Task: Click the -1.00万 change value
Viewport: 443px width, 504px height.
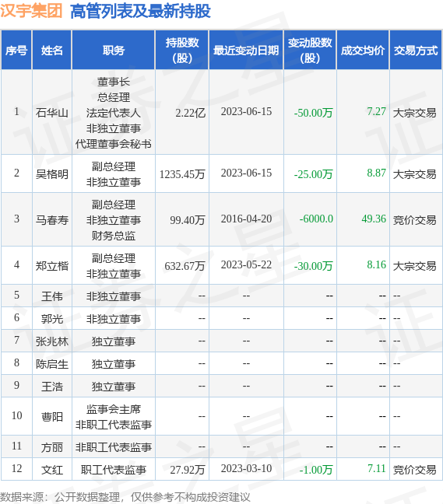Action: pos(315,470)
